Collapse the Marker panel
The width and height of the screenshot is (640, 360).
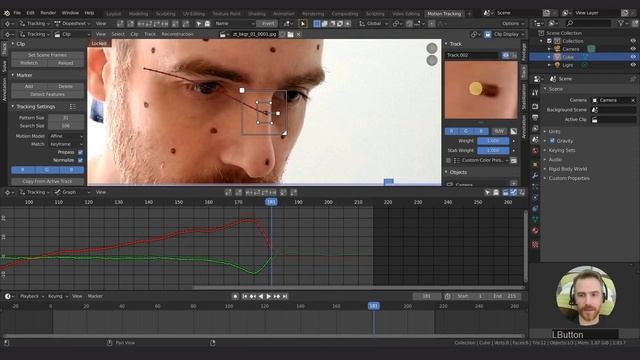[x=13, y=75]
